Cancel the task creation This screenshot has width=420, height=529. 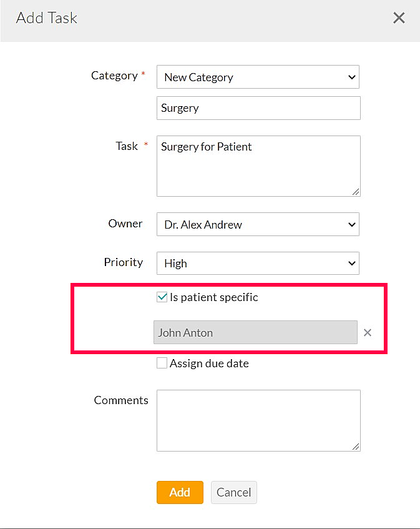(233, 492)
